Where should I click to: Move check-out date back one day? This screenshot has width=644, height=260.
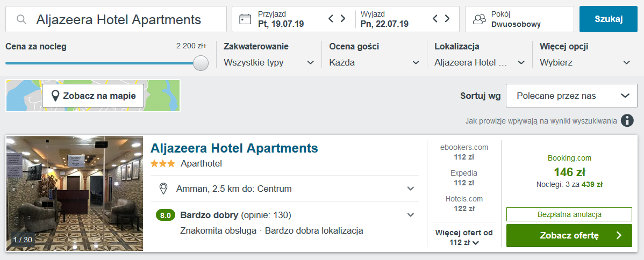click(x=435, y=19)
